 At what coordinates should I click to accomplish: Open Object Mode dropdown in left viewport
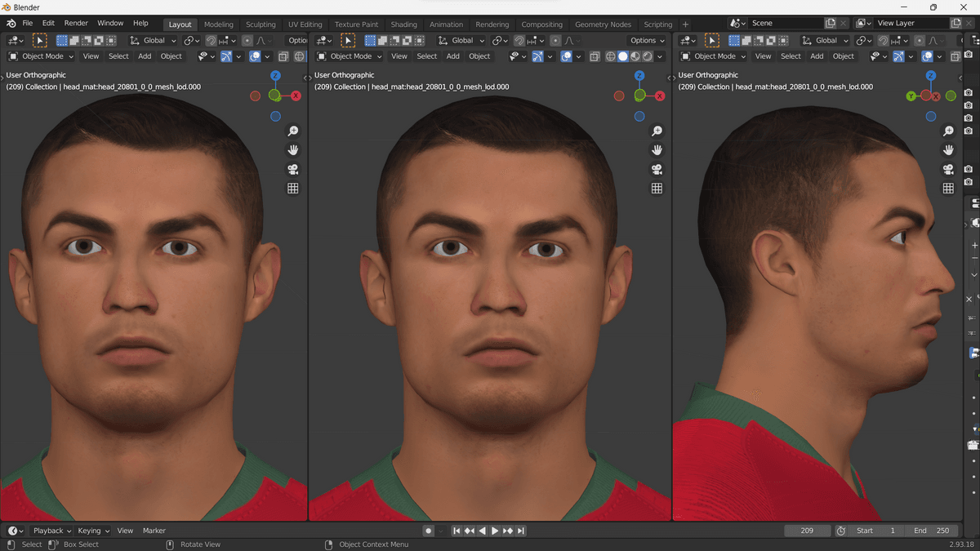41,56
